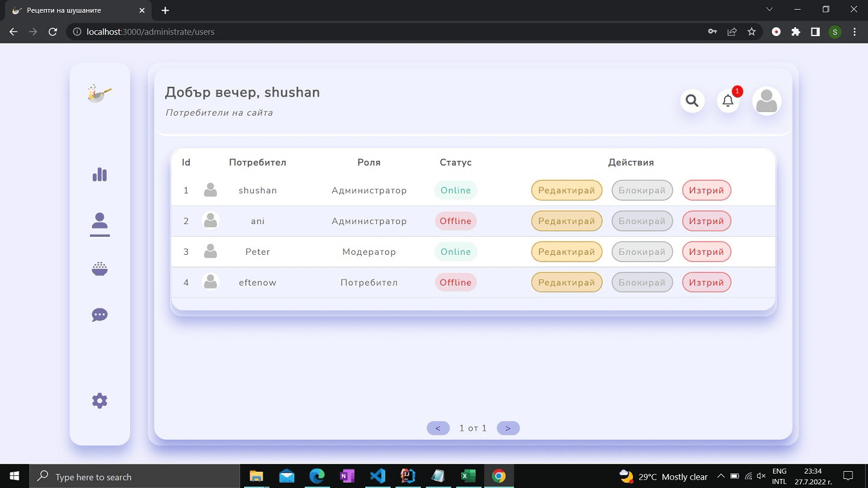This screenshot has width=868, height=488.
Task: Open the tab search dropdown chevron
Action: click(x=769, y=10)
